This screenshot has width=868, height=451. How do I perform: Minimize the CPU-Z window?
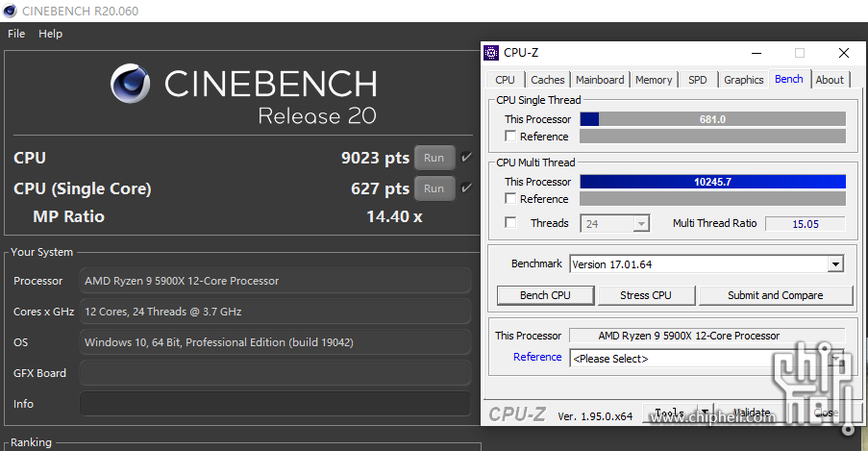[756, 53]
